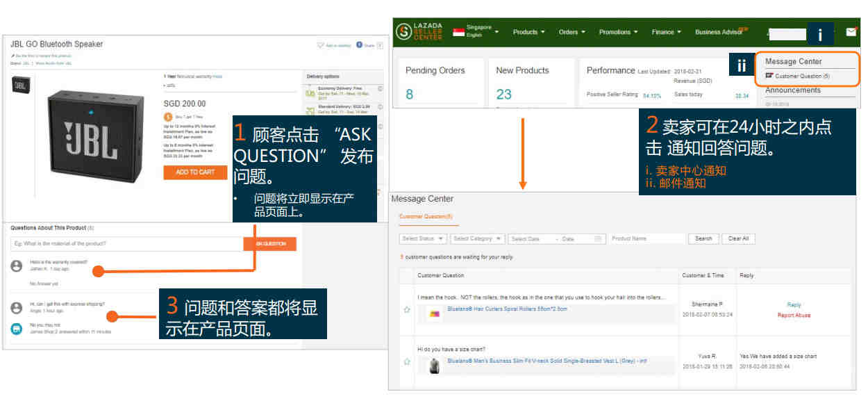This screenshot has height=401, width=868.
Task: Click the Product Name search field
Action: click(646, 238)
